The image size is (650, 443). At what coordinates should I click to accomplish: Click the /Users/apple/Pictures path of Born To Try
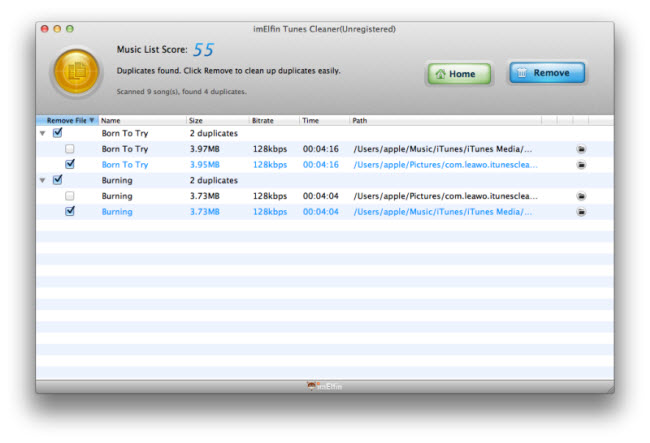(446, 165)
